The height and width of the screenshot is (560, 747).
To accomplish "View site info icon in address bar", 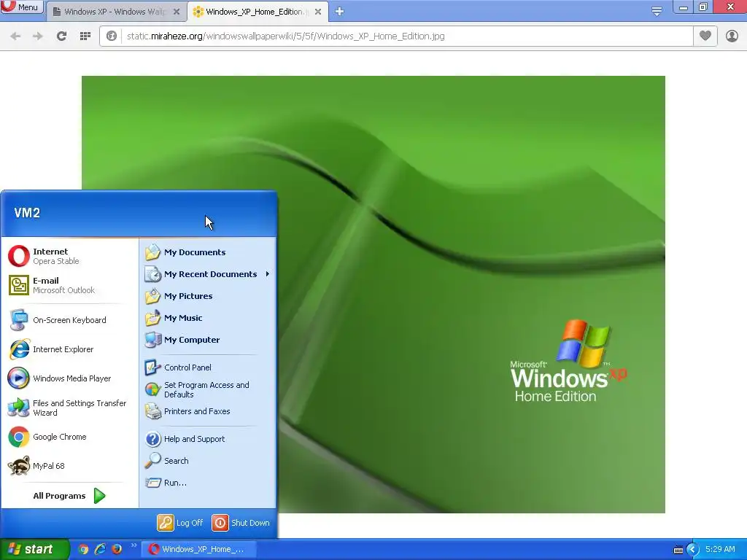I will (112, 36).
